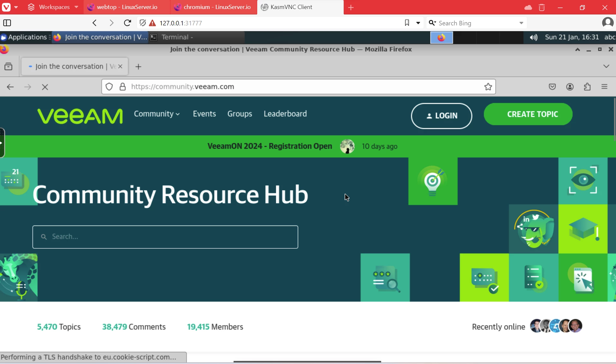Image resolution: width=616 pixels, height=364 pixels.
Task: Select the Terminal taskbar item
Action: [x=196, y=37]
